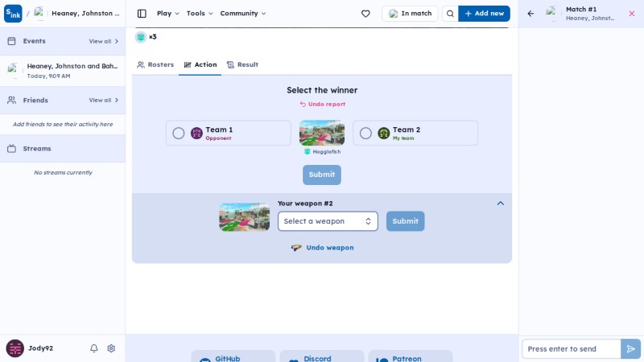Open the Community menu dropdown

[243, 14]
